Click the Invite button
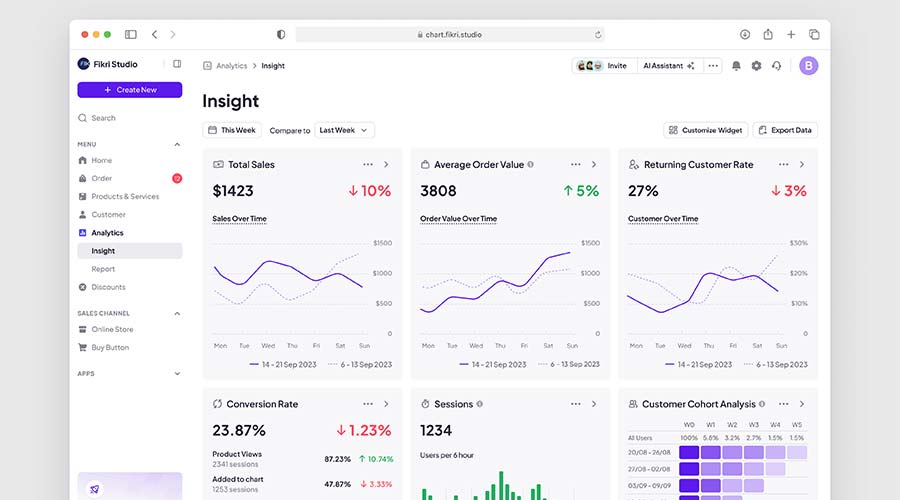 604,66
